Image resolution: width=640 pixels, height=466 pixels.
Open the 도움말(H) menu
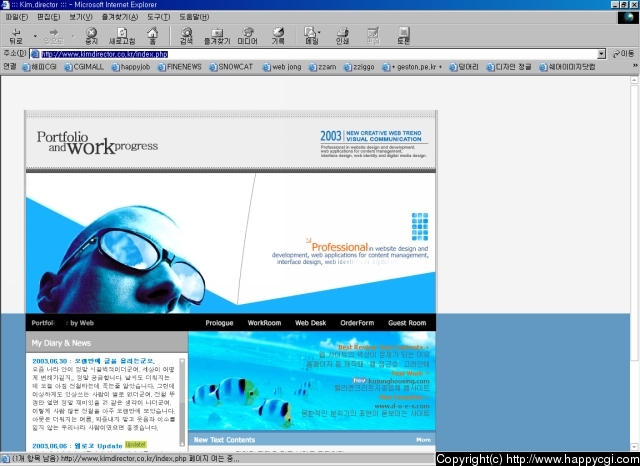(x=194, y=17)
